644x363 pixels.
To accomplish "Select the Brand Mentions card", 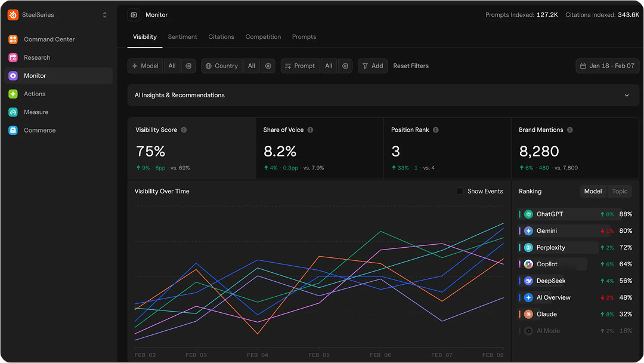I will pyautogui.click(x=575, y=149).
